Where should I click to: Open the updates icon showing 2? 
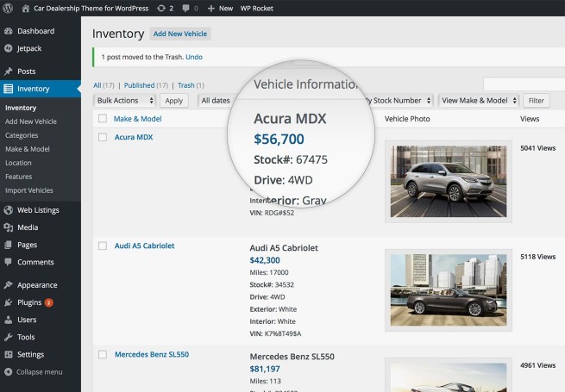point(161,8)
